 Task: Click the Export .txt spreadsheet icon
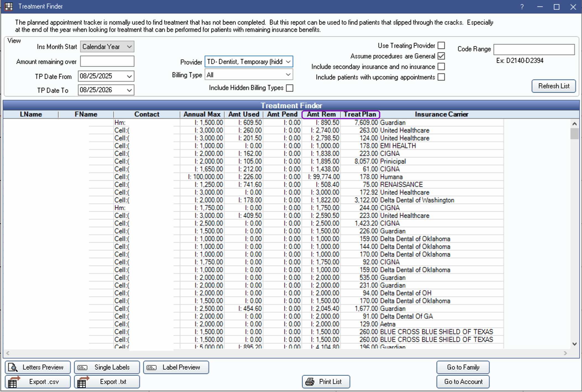pos(83,382)
